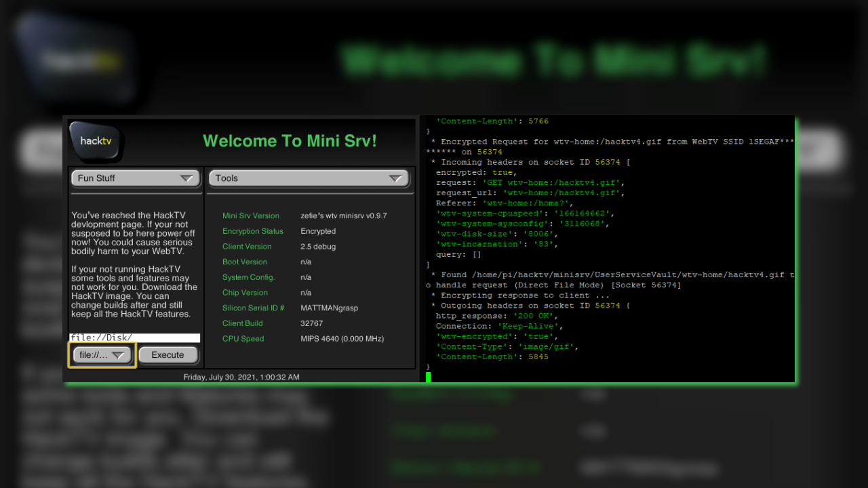Click the terminal's green cursor block
Viewport: 868px width, 488px height.
429,377
